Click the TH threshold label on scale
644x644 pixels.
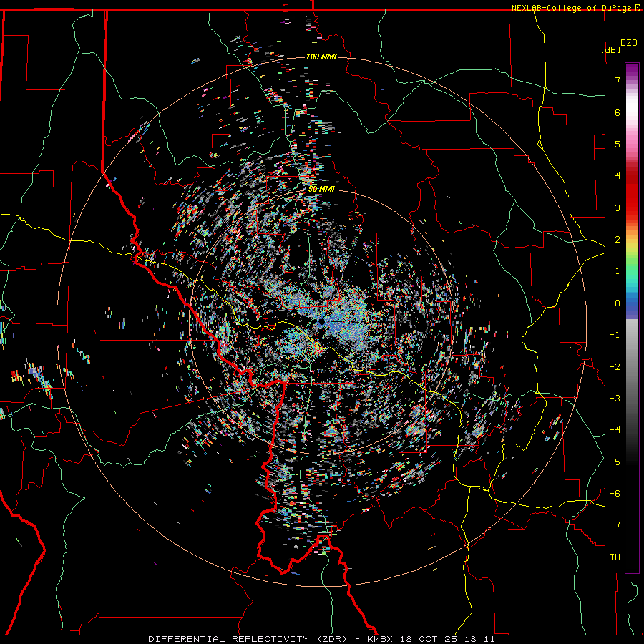point(615,557)
